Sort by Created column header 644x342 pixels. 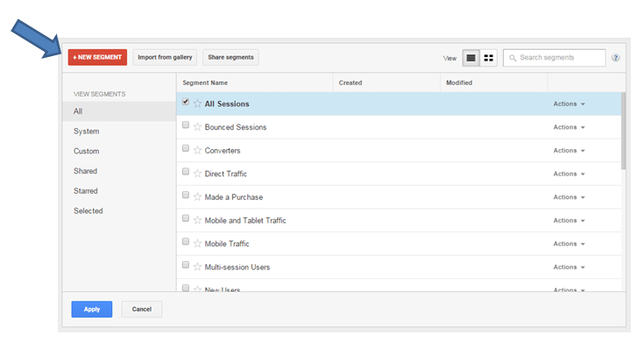click(350, 82)
